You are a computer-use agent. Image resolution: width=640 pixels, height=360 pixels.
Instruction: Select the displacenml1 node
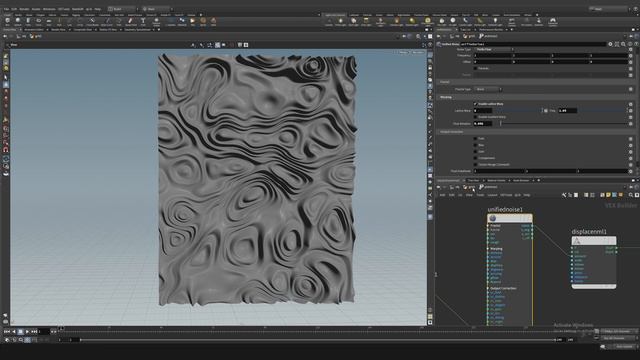tap(594, 241)
